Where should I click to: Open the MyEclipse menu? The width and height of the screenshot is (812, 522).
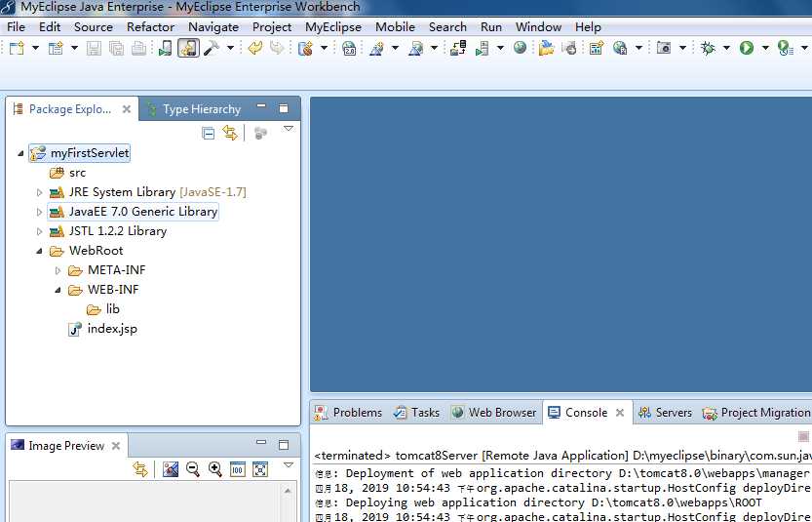point(333,27)
